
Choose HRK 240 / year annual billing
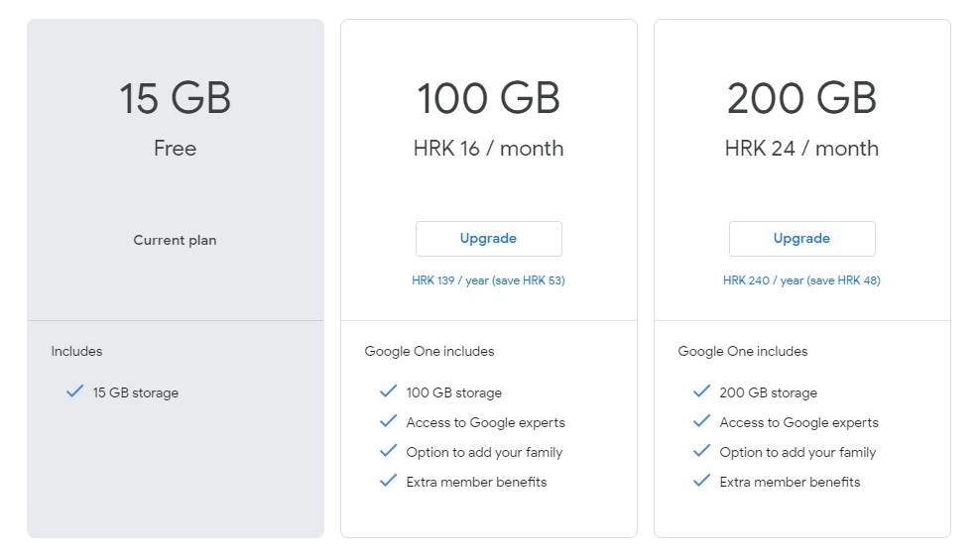coord(801,280)
